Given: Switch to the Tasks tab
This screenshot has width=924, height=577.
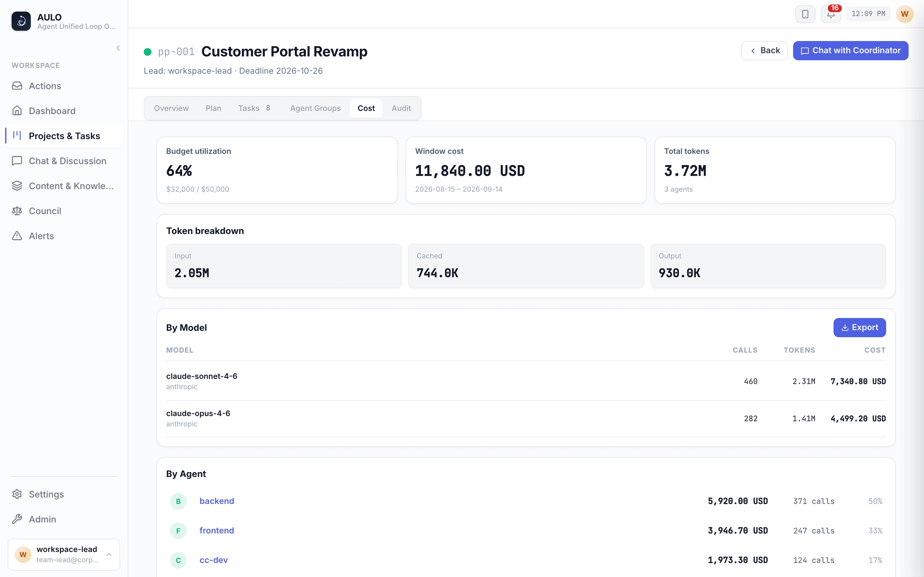Looking at the screenshot, I should (254, 108).
